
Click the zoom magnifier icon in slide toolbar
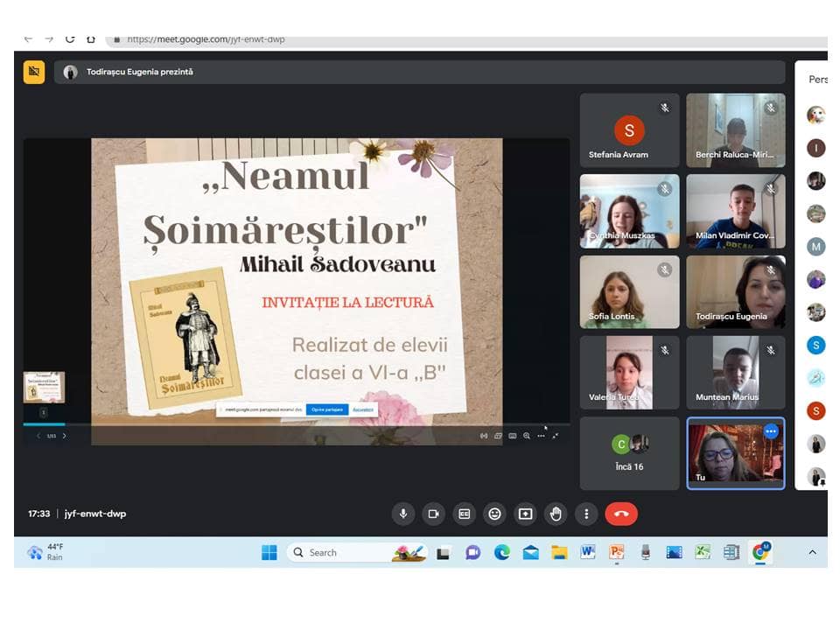pos(527,436)
